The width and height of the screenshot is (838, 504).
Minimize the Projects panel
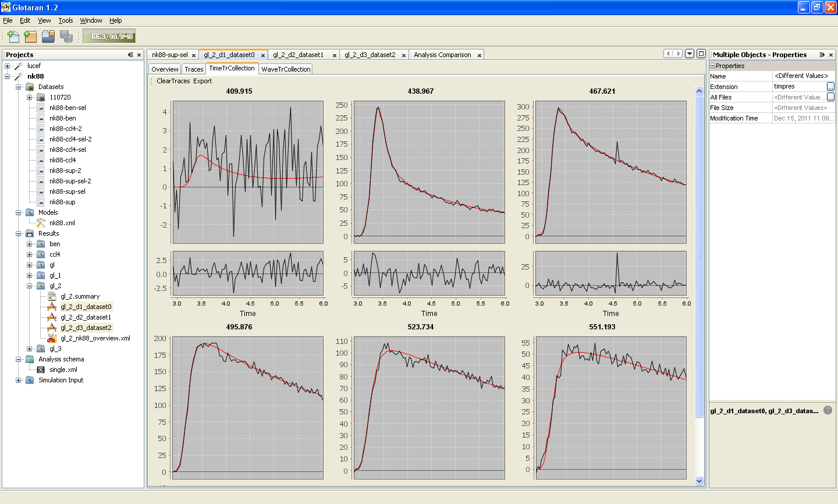point(130,55)
